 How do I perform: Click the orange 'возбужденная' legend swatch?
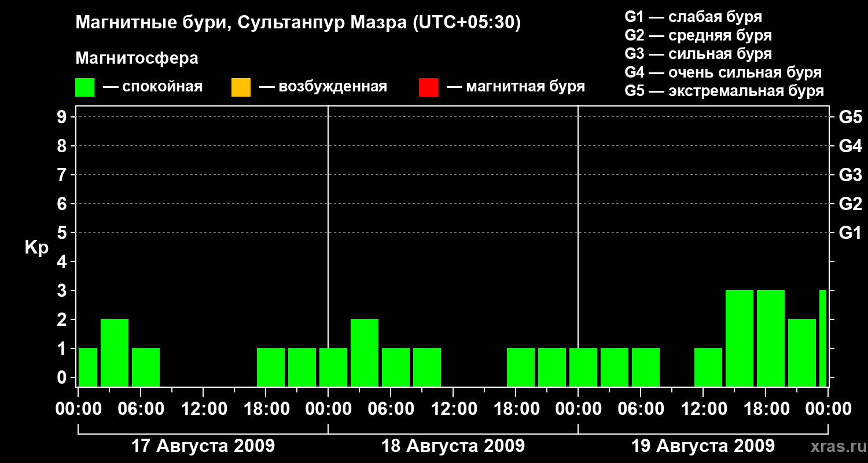click(x=241, y=87)
